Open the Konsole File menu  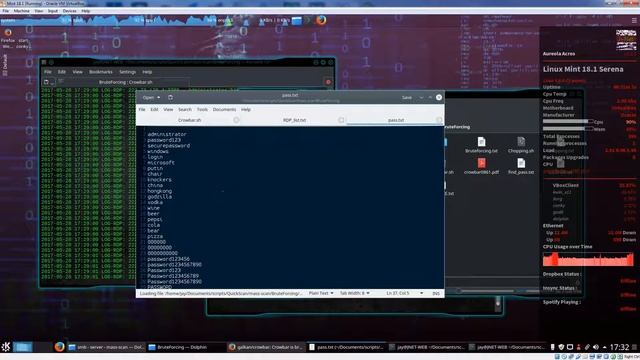[48, 72]
